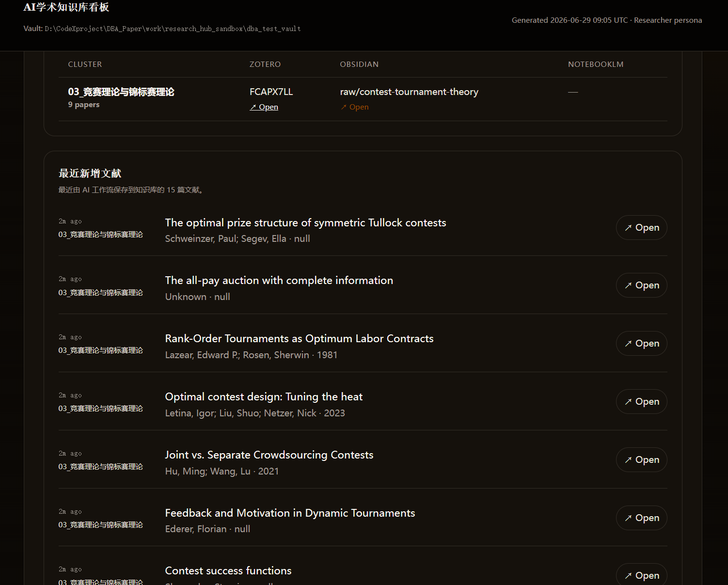This screenshot has height=585, width=728.
Task: Open the Rank-Order Tournaments paper
Action: tap(641, 343)
